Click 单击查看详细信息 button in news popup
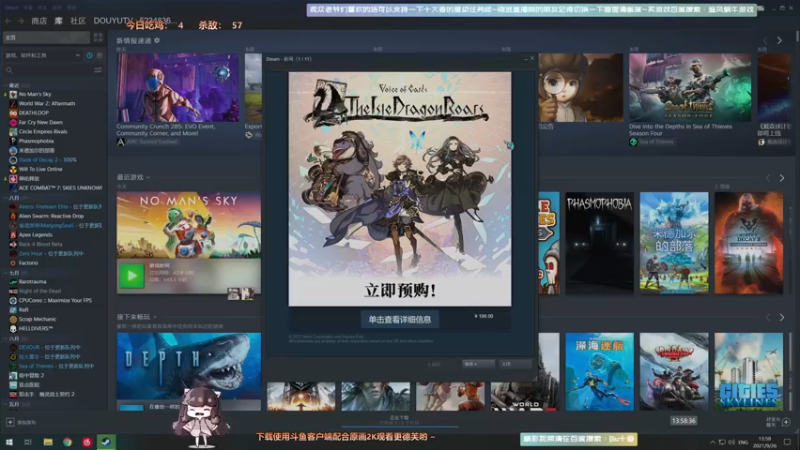The height and width of the screenshot is (450, 800). [x=400, y=319]
